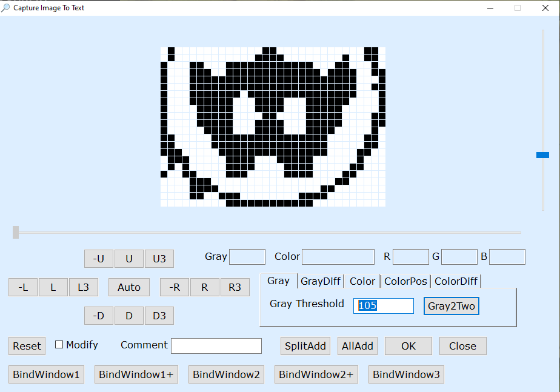Click the Gray2Two convert button
Screen dimensions: 560x392
point(452,306)
